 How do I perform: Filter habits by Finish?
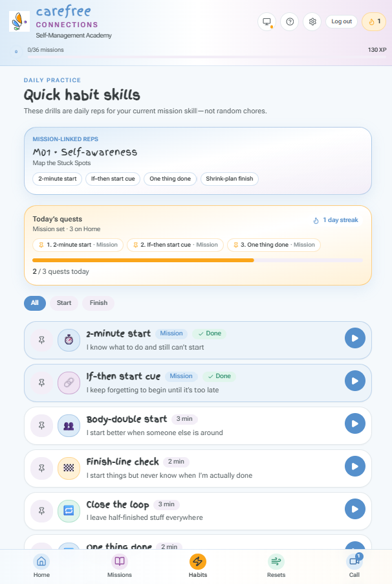tap(98, 303)
